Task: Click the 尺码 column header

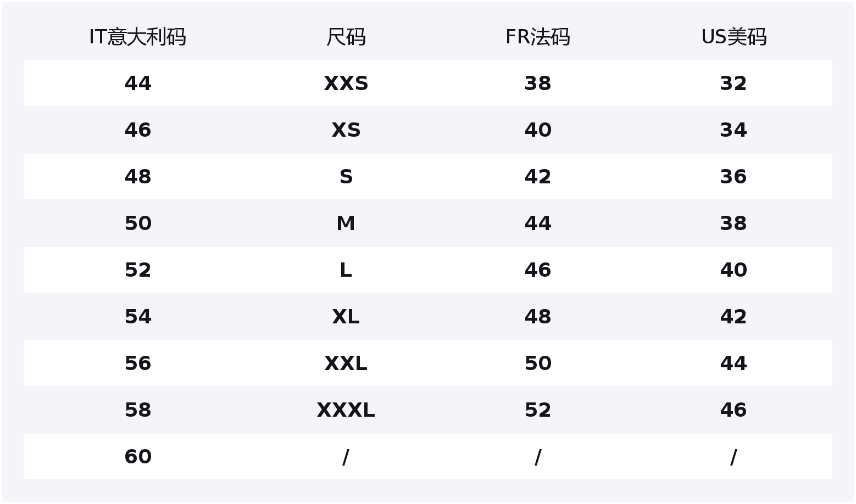Action: click(x=346, y=37)
